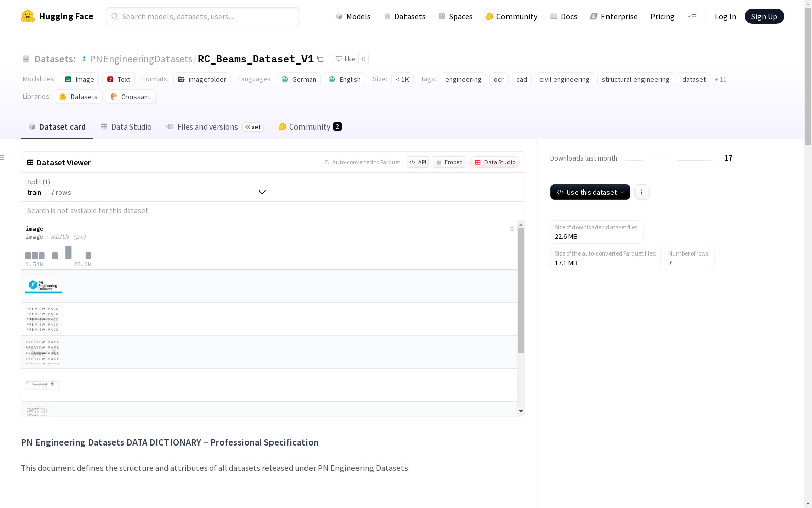Click the Datasets breadcrumb database icon
Screen dimensions: 812x508
coord(26,59)
